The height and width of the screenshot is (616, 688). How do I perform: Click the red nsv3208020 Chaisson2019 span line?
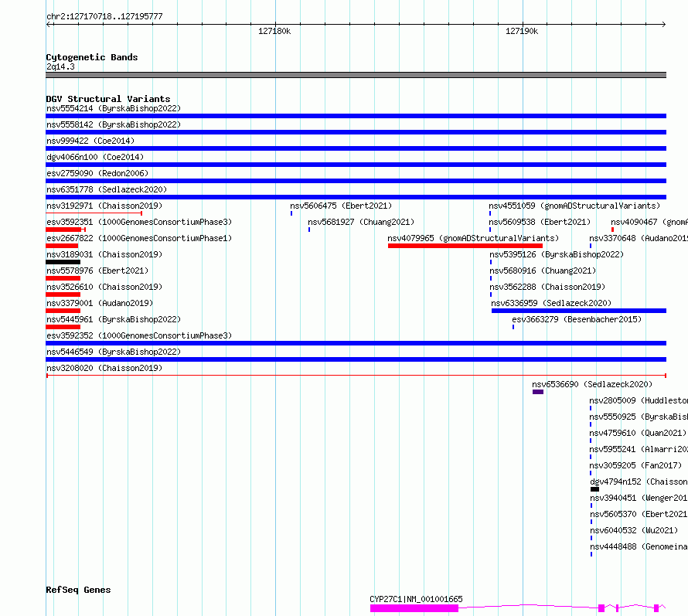point(356,376)
